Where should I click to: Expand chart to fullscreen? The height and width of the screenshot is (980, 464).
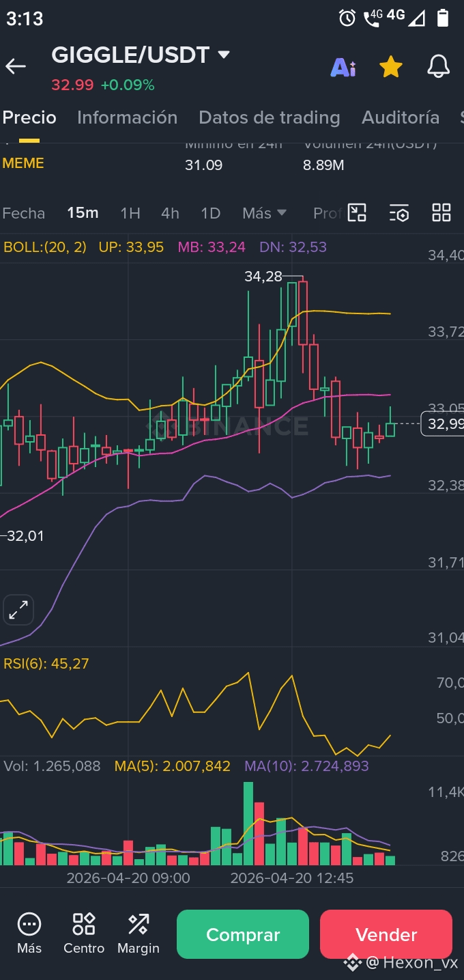click(18, 610)
